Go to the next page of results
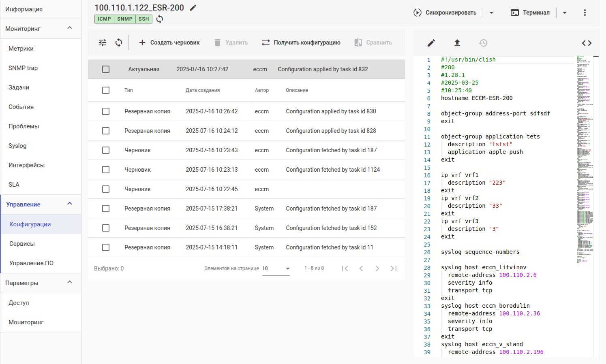Screen dimensions: 606x364 [x=377, y=268]
